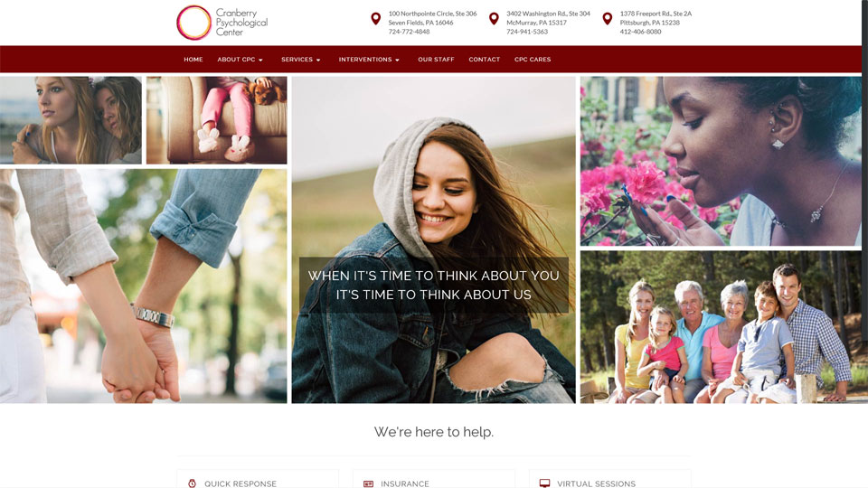Call the Seven Fields number 724-772-4848
This screenshot has height=488, width=868.
pyautogui.click(x=409, y=32)
